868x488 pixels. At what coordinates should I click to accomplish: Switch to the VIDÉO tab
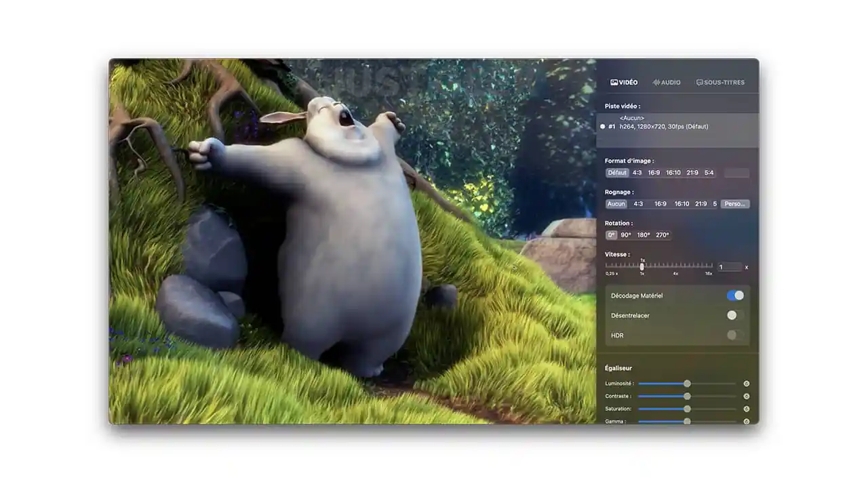pyautogui.click(x=624, y=83)
